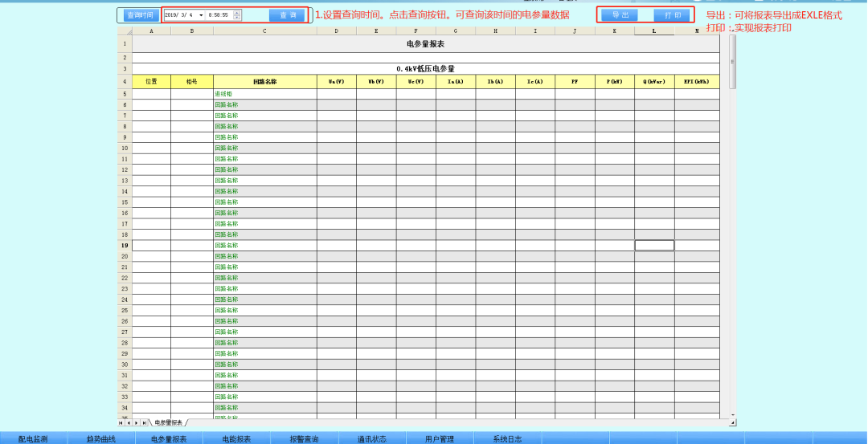This screenshot has height=444, width=868.
Task: Increase the query time with the up spinner
Action: tap(237, 13)
